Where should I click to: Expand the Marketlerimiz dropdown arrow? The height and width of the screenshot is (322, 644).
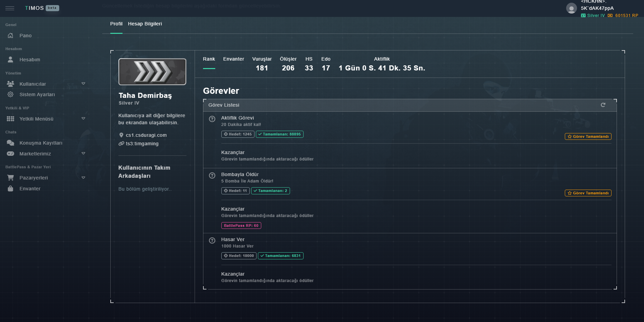point(83,153)
